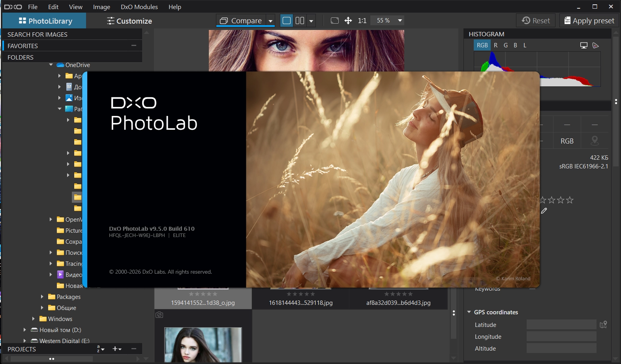Show only the G histogram channel
This screenshot has height=364, width=621.
[506, 45]
